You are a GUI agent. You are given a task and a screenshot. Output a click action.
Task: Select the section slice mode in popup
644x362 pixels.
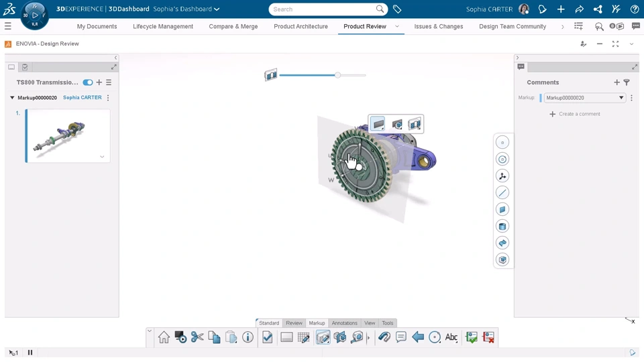415,124
